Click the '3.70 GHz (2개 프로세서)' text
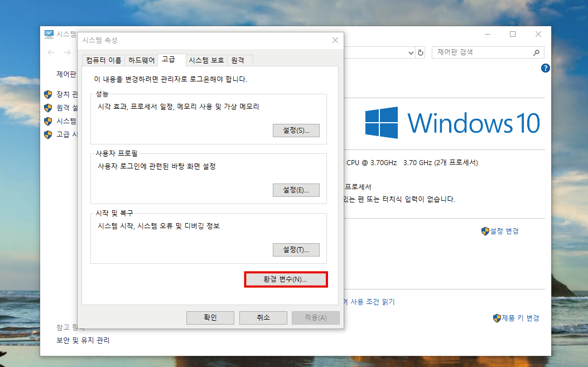588x367 pixels. coord(441,163)
